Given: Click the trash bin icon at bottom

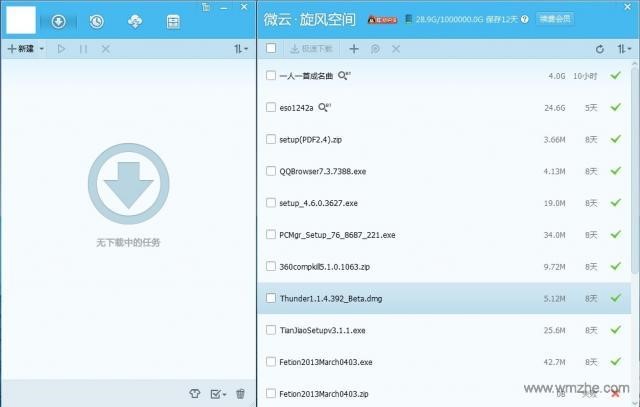Looking at the screenshot, I should pyautogui.click(x=240, y=394).
